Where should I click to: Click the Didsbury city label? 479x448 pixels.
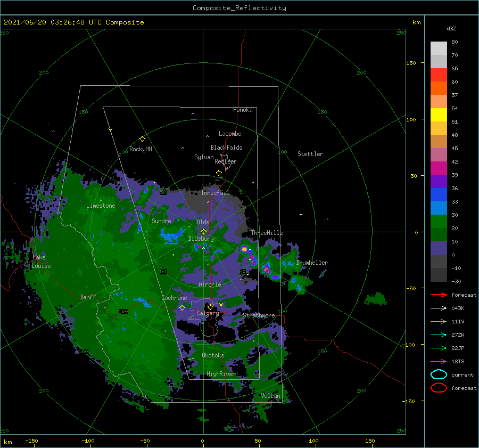tap(201, 239)
